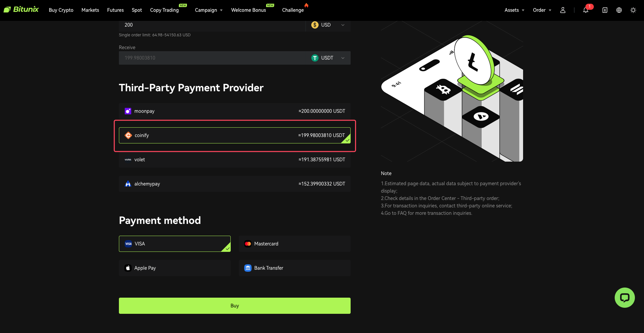Choose Mastercard payment method
644x333 pixels.
pyautogui.click(x=295, y=244)
